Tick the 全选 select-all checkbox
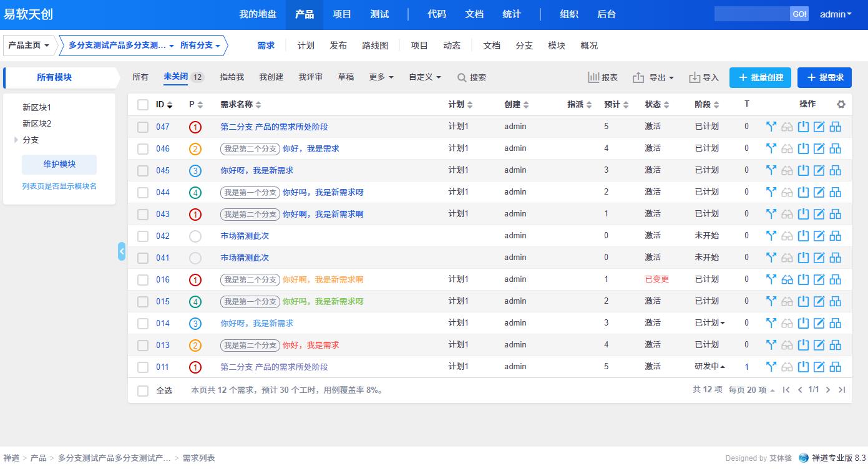Screen dimensions: 868x469 click(143, 390)
